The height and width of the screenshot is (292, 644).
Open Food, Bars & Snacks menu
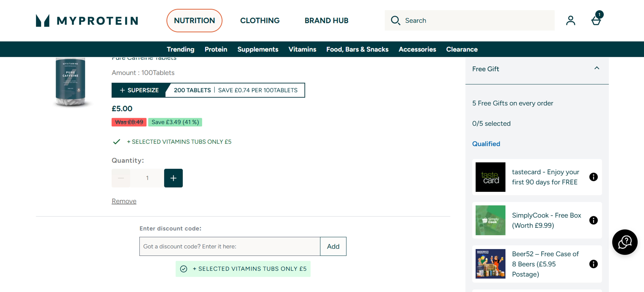tap(357, 49)
